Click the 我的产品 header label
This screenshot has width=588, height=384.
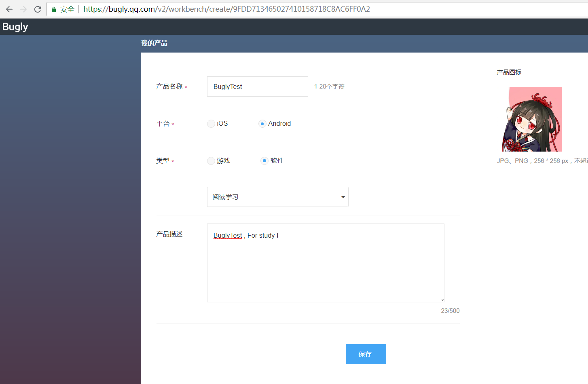tap(154, 43)
